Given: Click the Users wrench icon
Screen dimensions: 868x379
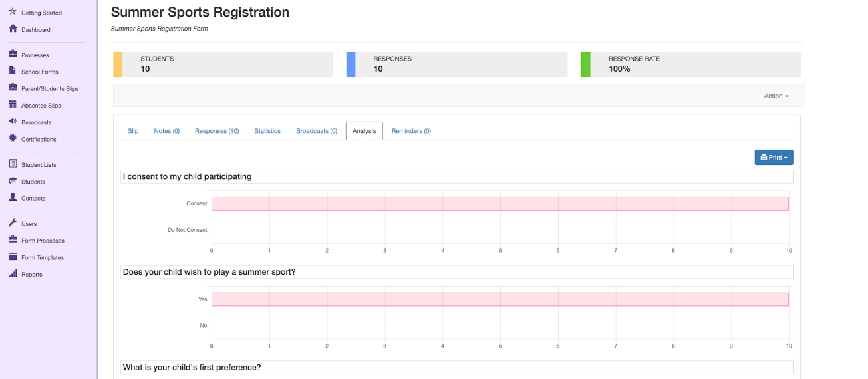Looking at the screenshot, I should point(13,223).
